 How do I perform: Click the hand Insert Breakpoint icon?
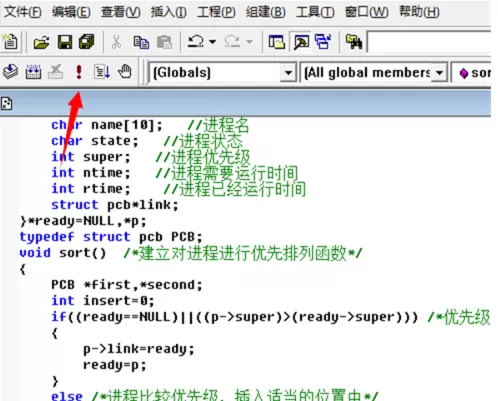tap(125, 72)
